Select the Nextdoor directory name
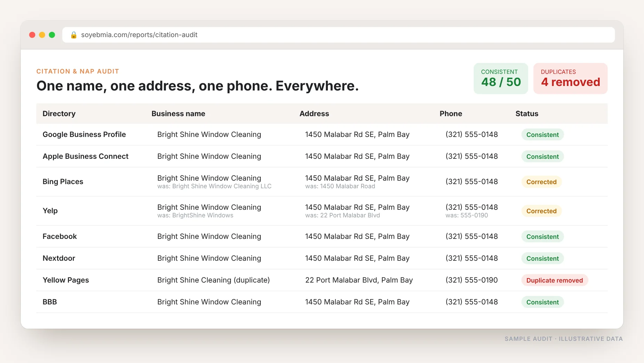Viewport: 644px width, 363px height. coord(59,258)
